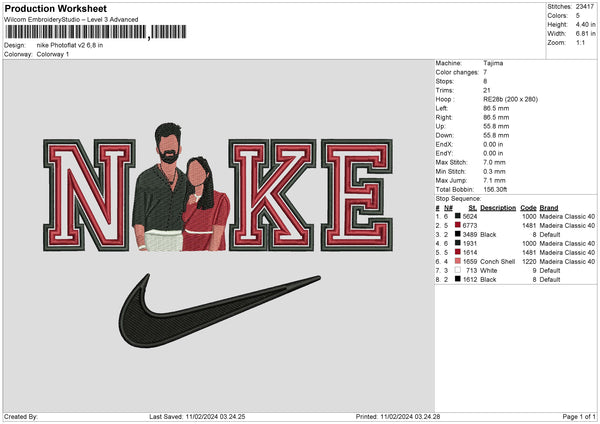
Task: Select stitch count 6773 in stop 2
Action: tap(470, 226)
